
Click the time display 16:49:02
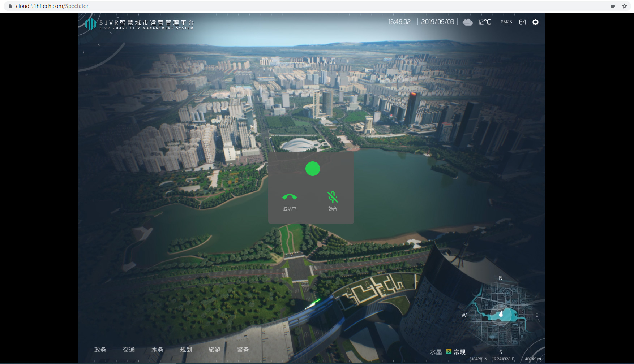399,22
